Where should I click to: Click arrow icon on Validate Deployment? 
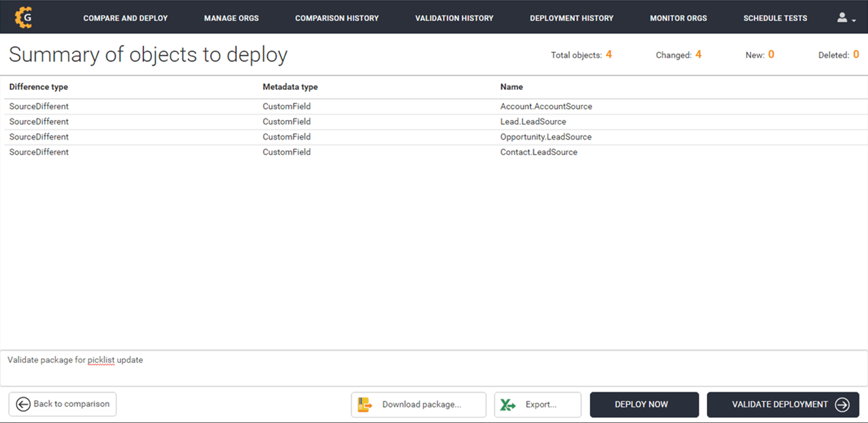[842, 405]
